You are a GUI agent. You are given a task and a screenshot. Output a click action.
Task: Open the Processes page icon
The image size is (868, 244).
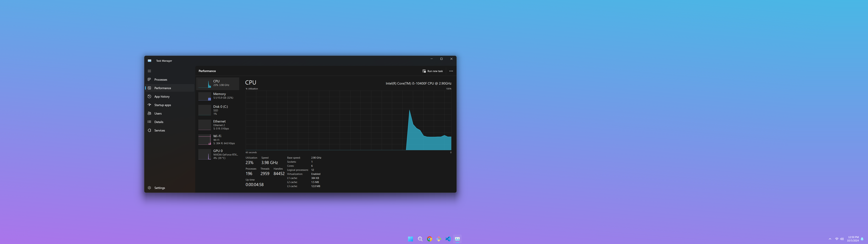pos(149,79)
